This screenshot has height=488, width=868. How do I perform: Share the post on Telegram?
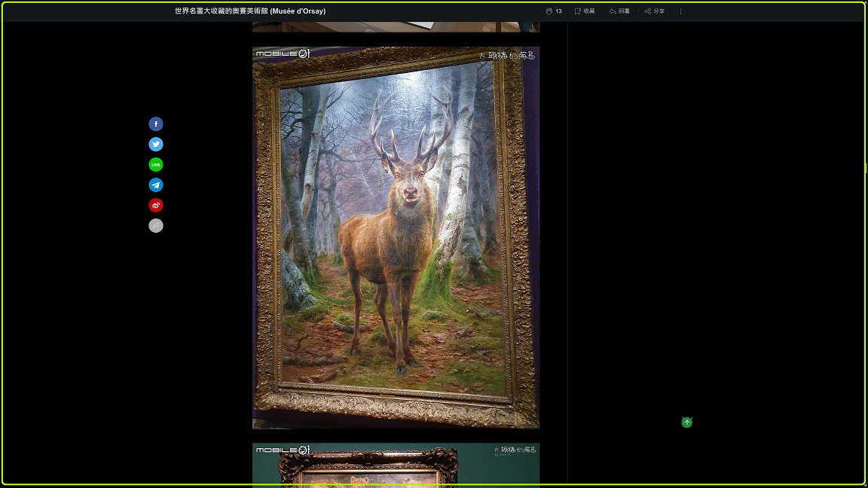(x=155, y=185)
